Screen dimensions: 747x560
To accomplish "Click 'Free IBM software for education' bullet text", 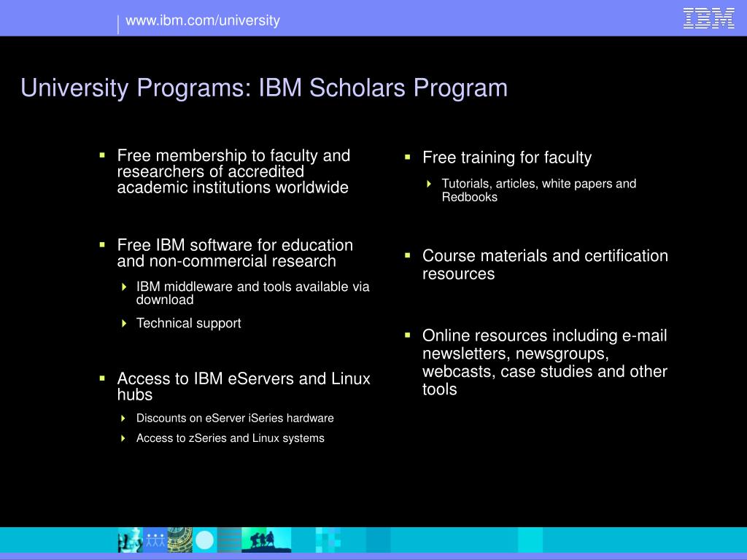I will pyautogui.click(x=235, y=253).
